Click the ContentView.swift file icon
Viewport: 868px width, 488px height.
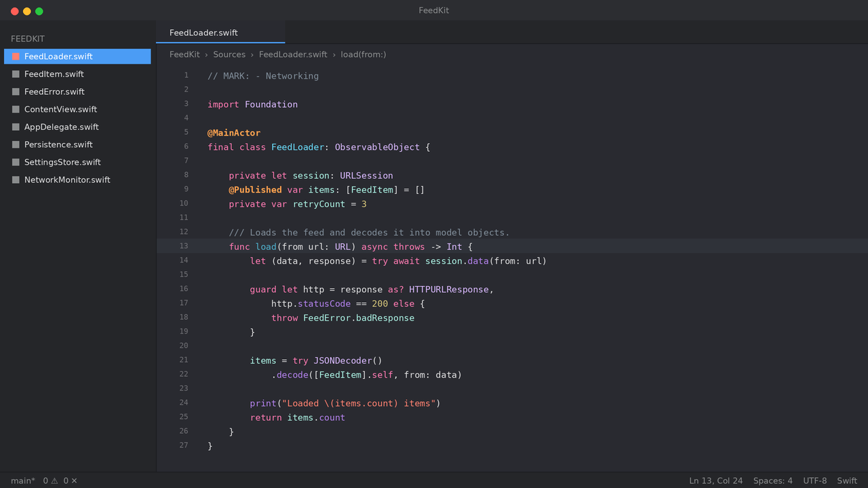pyautogui.click(x=16, y=109)
